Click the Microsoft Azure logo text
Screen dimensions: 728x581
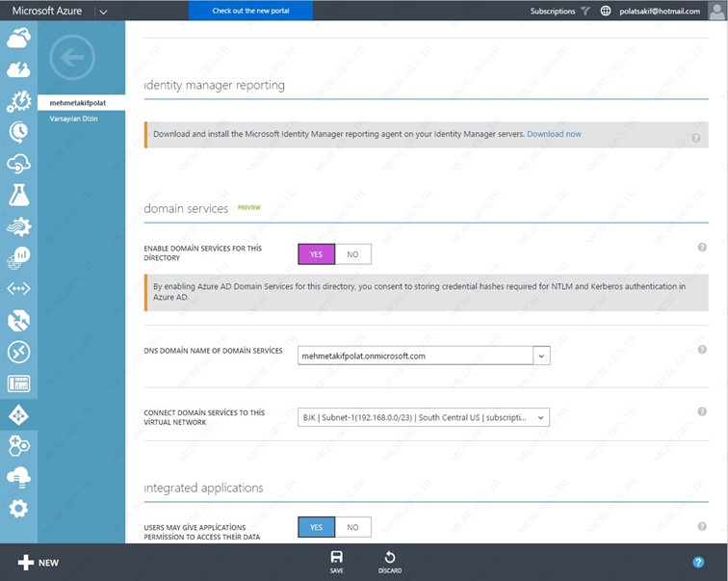coord(47,11)
